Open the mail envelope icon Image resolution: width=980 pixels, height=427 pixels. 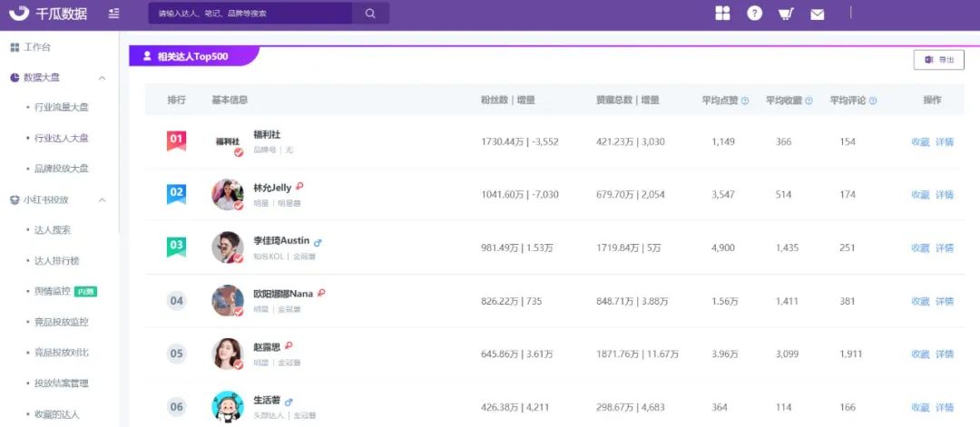817,15
